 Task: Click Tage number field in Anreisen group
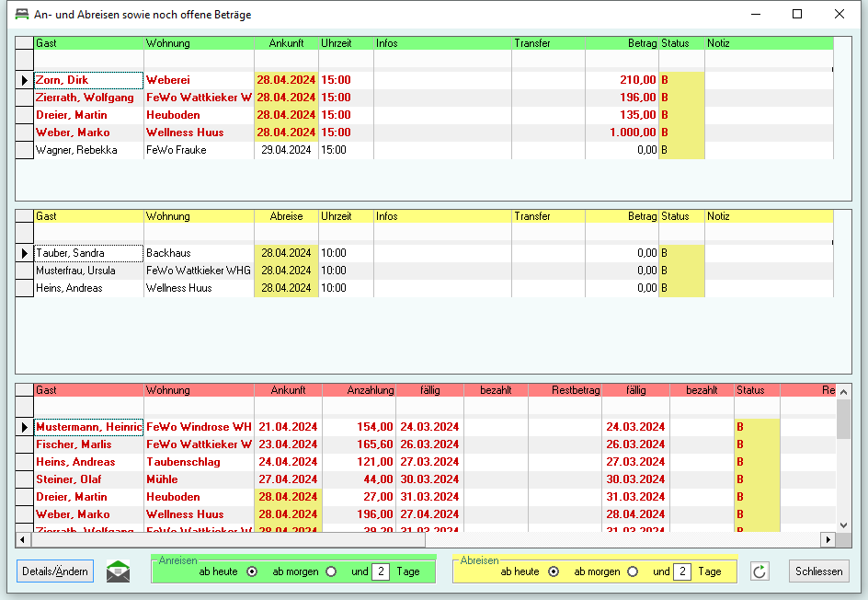(x=381, y=571)
